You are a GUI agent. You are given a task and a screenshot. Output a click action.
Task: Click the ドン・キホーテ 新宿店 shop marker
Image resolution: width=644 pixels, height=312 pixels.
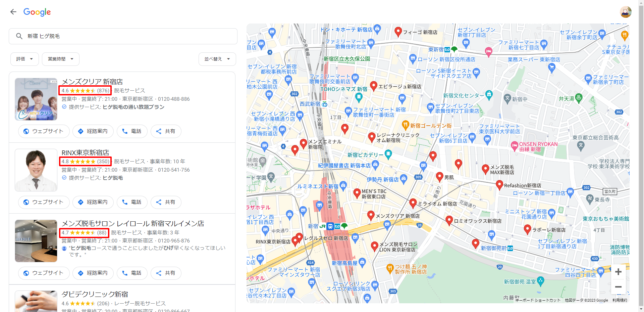tap(377, 29)
